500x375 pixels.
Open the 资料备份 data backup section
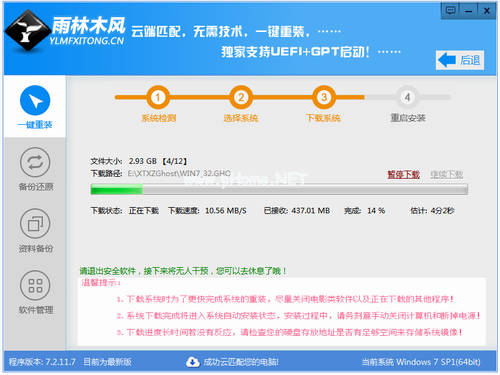35,230
